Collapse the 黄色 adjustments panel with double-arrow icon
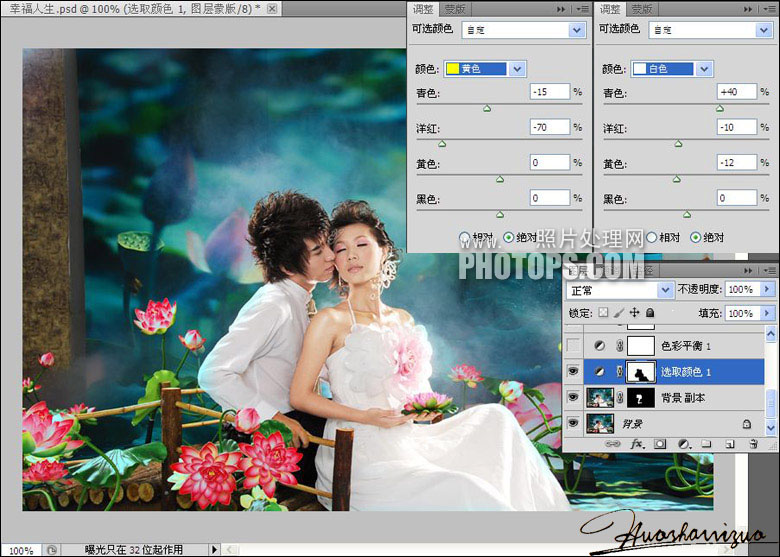Viewport: 780px width, 557px height. coord(561,9)
